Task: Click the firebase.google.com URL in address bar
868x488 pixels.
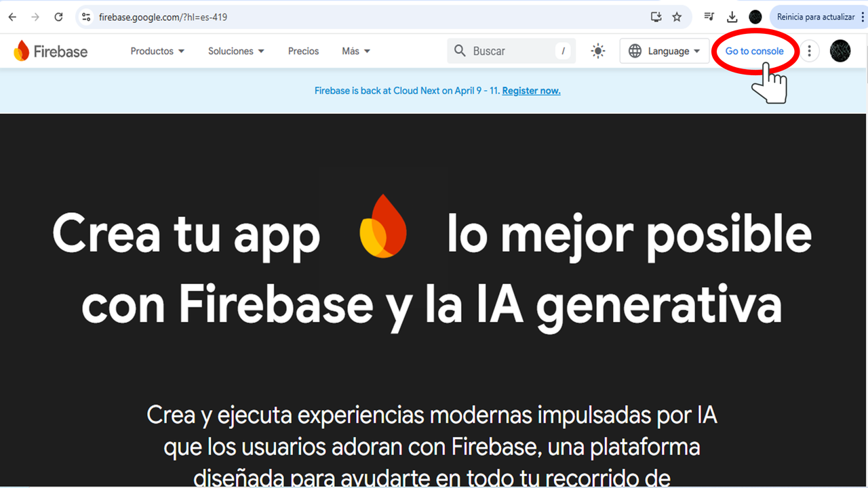Action: (163, 17)
